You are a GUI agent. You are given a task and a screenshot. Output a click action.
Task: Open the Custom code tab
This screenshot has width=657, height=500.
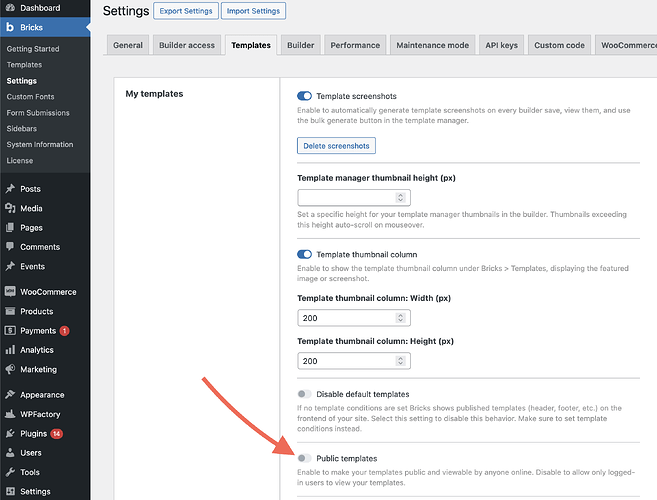point(559,45)
